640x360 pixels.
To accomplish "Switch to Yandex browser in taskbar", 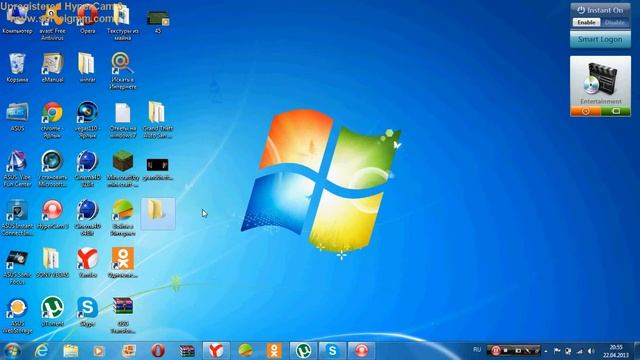I will click(x=216, y=351).
